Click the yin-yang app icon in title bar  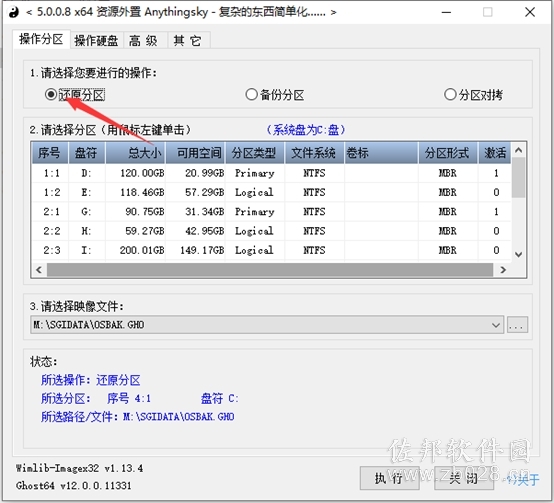point(13,12)
